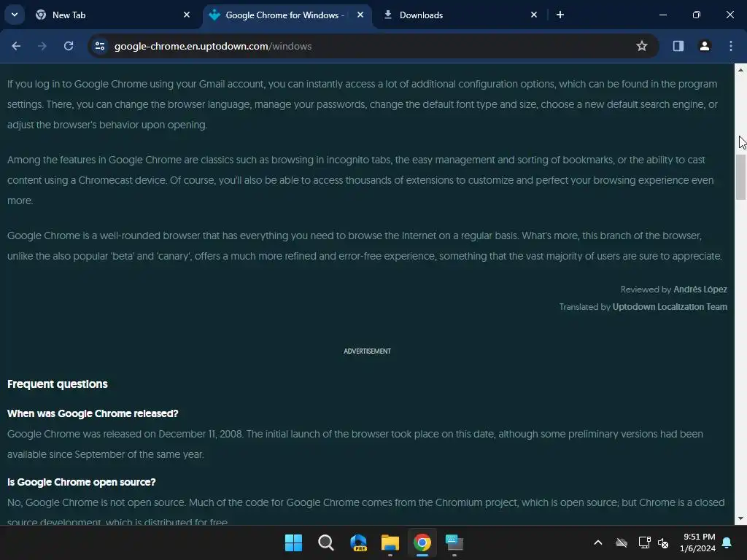The height and width of the screenshot is (560, 747).
Task: Open the Chrome three-dot menu
Action: tap(731, 46)
